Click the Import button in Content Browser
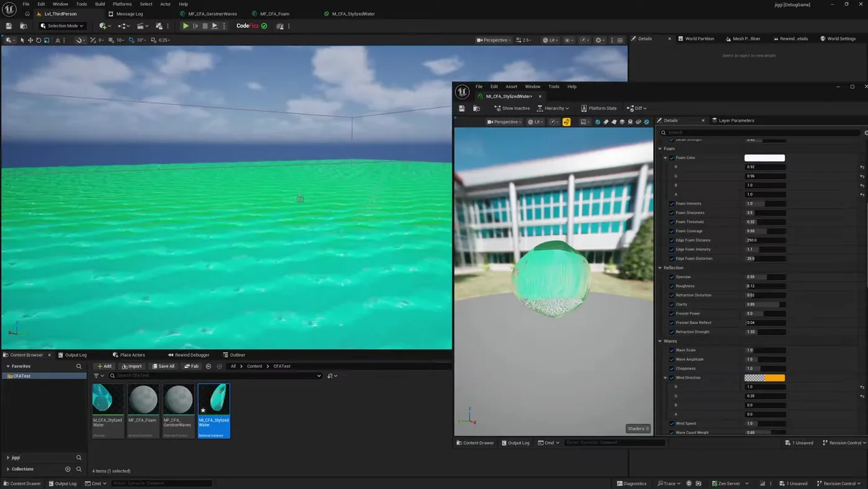The width and height of the screenshot is (868, 489). click(131, 367)
